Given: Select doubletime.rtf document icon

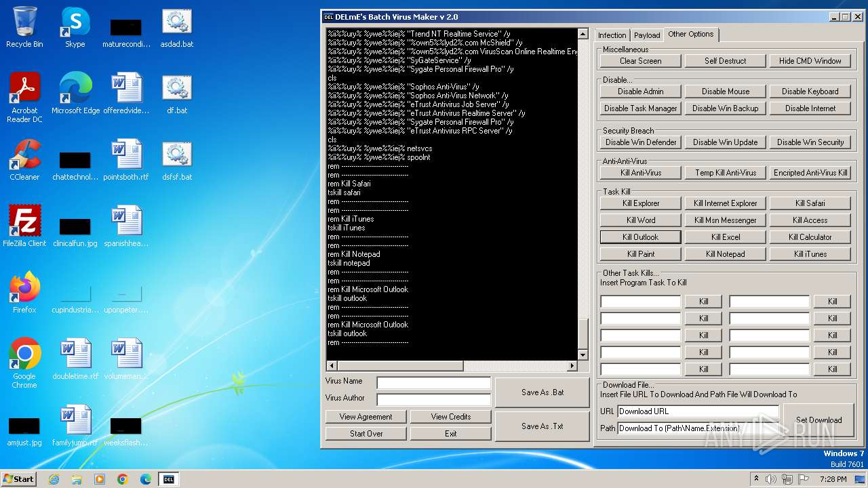Looking at the screenshot, I should tap(75, 359).
